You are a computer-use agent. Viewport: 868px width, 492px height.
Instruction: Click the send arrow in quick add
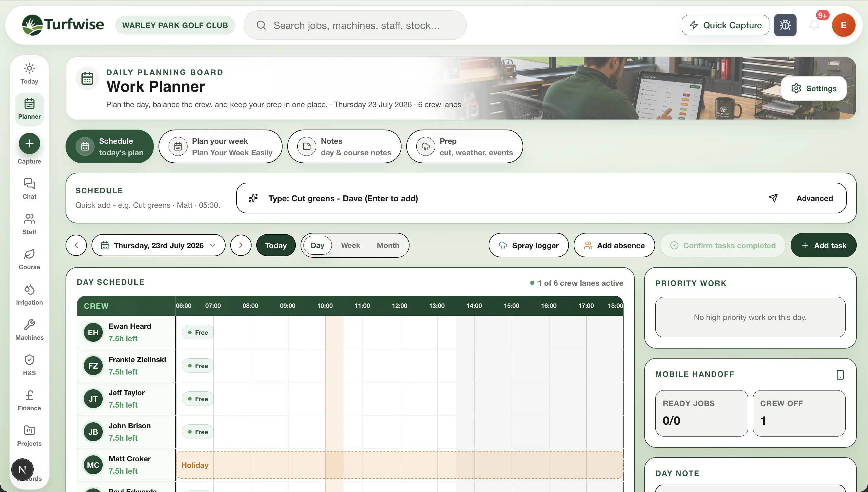[773, 198]
